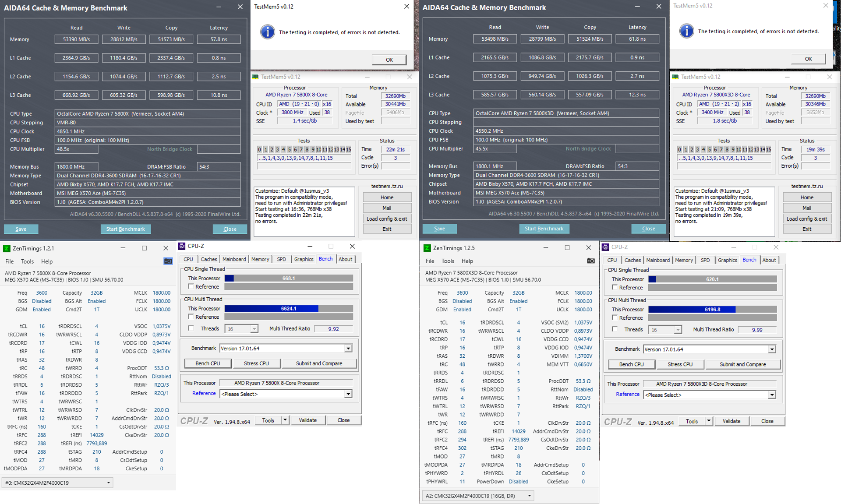Click the 6624.1 multi thread score bar
841x504 pixels.
[x=289, y=308]
